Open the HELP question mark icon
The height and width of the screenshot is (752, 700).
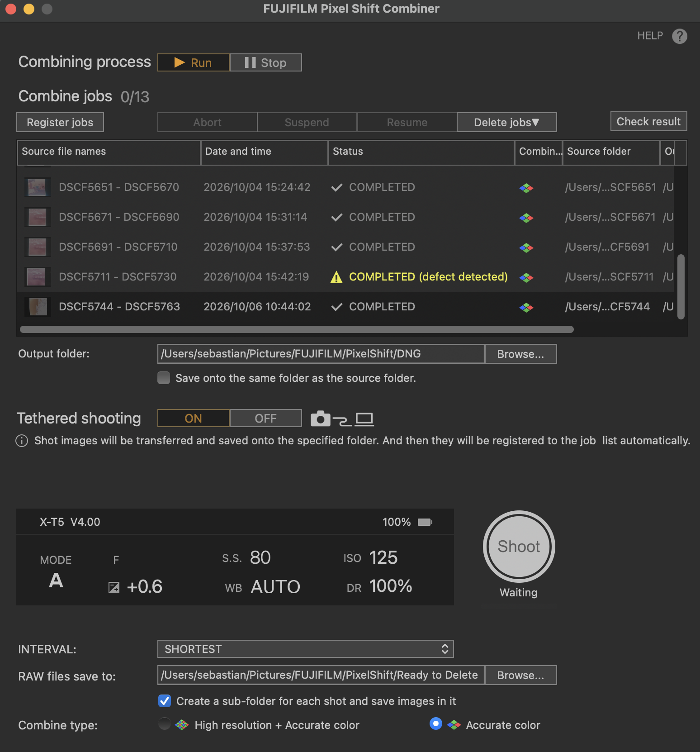[x=679, y=36]
